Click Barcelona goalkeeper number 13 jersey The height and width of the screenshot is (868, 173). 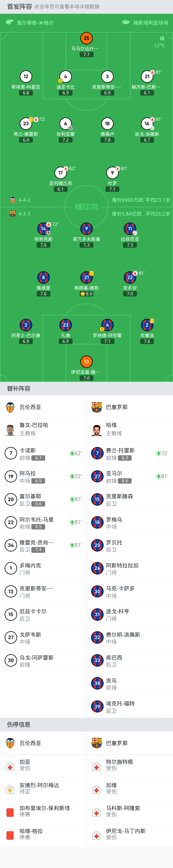click(86, 362)
